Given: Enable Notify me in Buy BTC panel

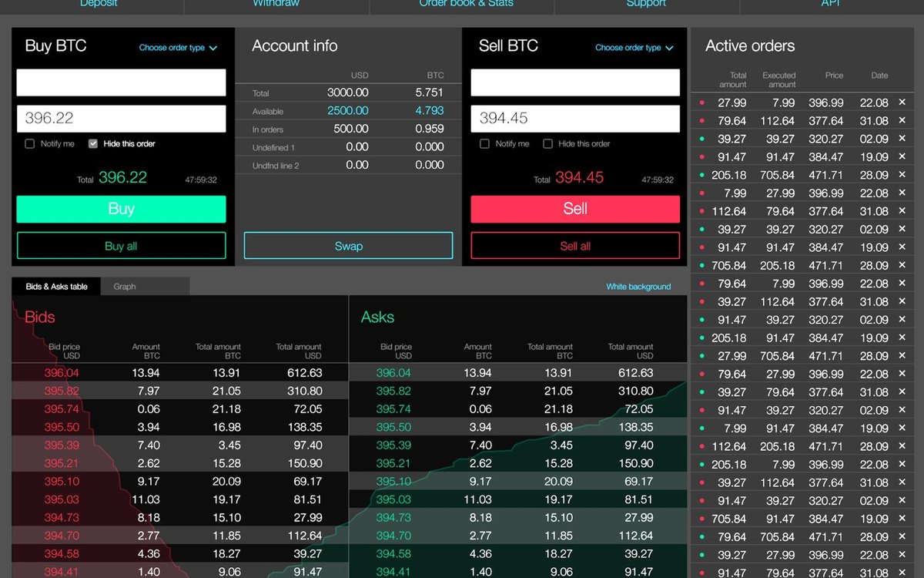Looking at the screenshot, I should 30,143.
